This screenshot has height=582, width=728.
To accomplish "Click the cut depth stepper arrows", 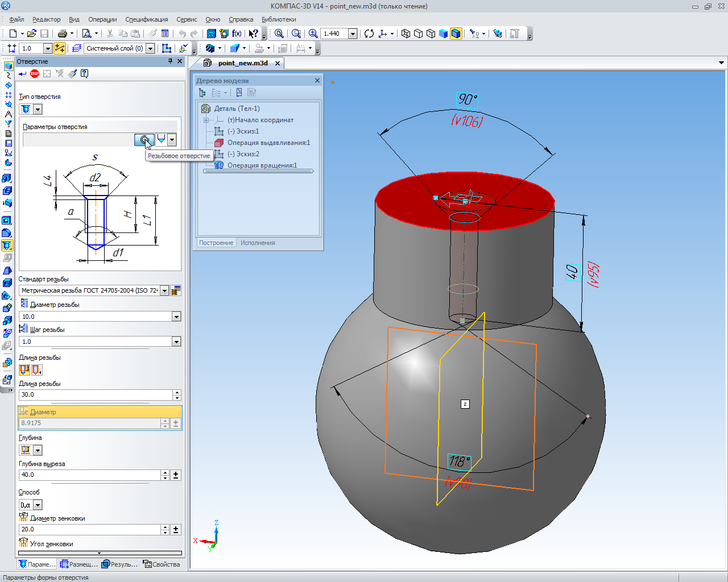I will [x=165, y=475].
